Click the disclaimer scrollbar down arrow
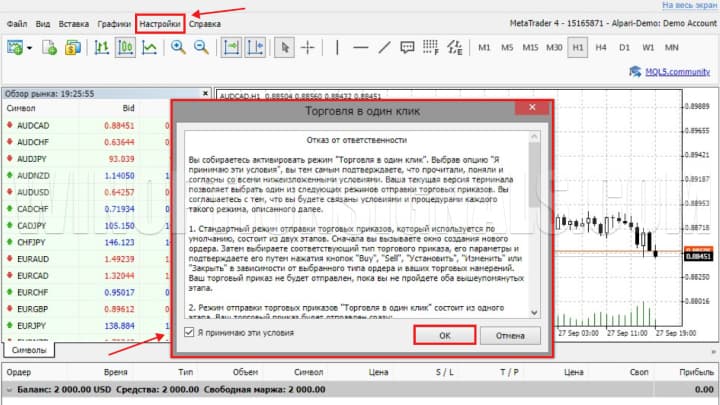Viewport: 720px width, 405px height. [x=534, y=312]
